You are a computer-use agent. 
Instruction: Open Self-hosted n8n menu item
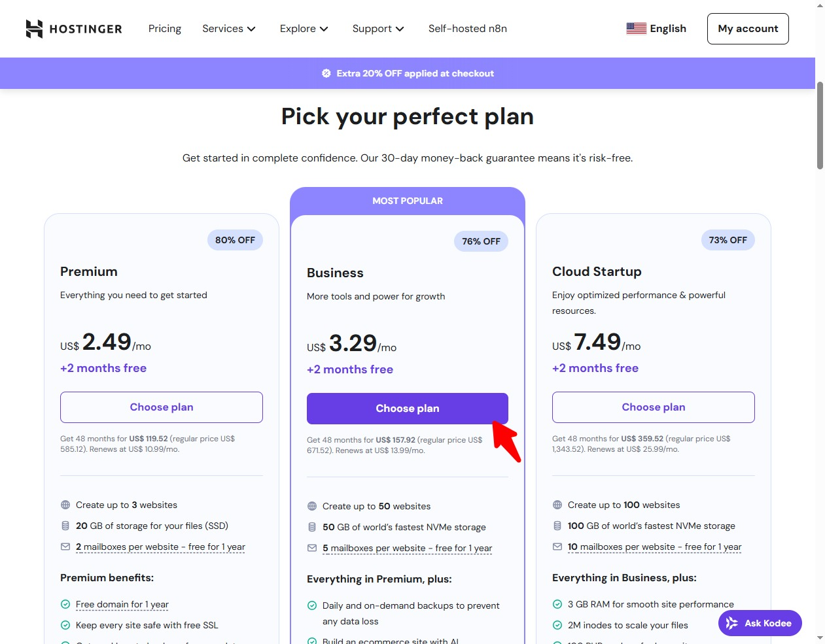click(468, 29)
